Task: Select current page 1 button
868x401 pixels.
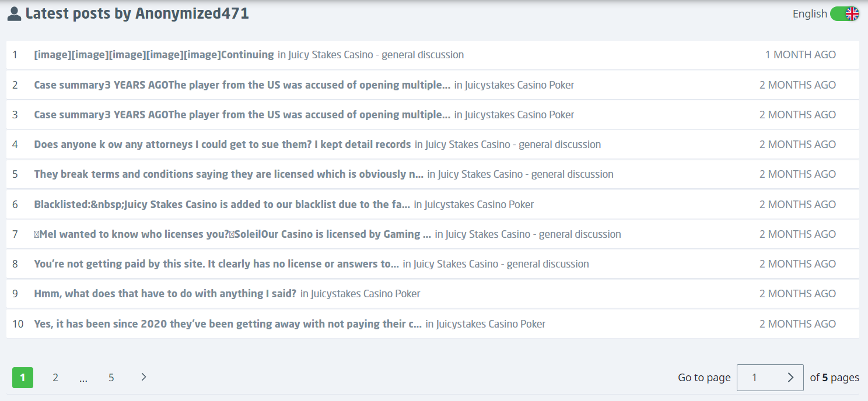Action: [x=23, y=378]
